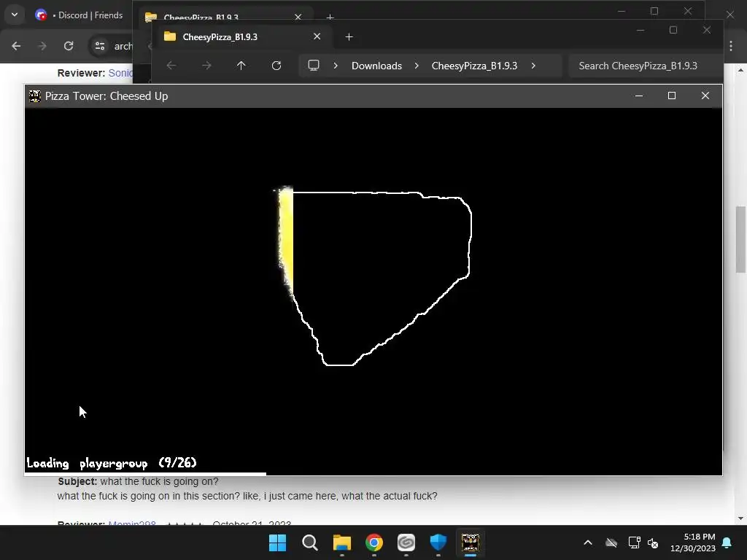747x560 pixels.
Task: Select the CheesyPizza_B1.9.3 breadcrumb
Action: 474,66
